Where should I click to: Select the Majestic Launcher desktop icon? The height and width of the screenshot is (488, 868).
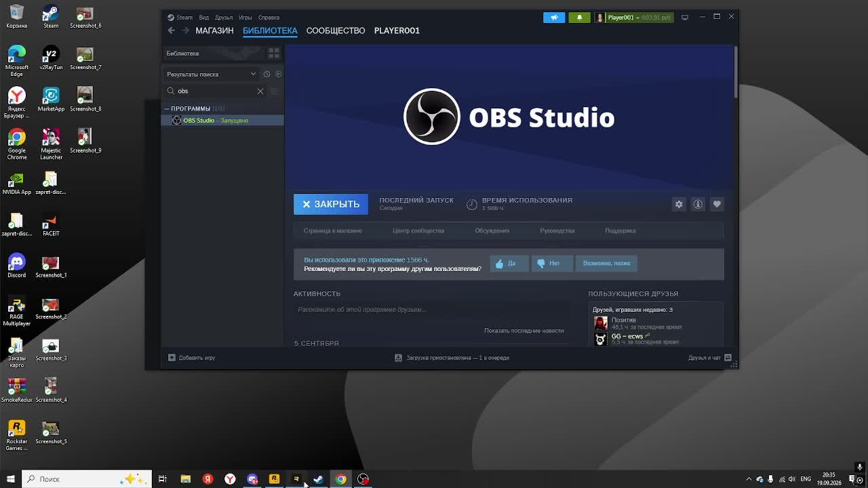click(x=51, y=144)
